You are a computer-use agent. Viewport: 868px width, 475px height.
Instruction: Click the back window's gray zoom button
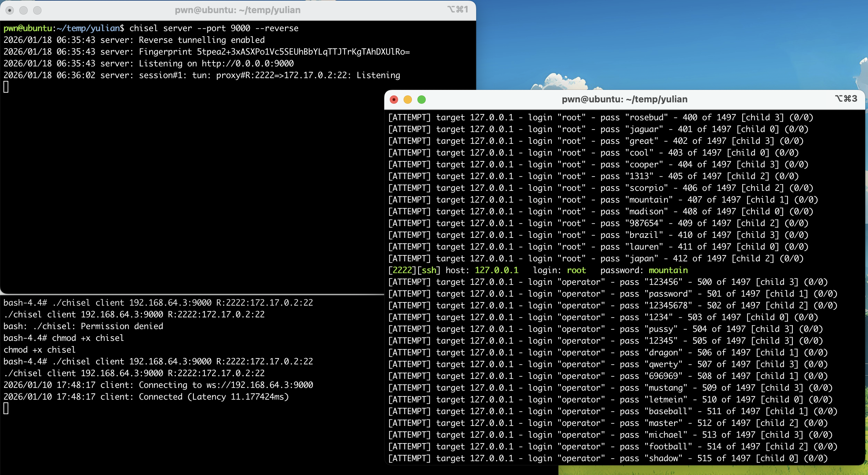click(37, 10)
